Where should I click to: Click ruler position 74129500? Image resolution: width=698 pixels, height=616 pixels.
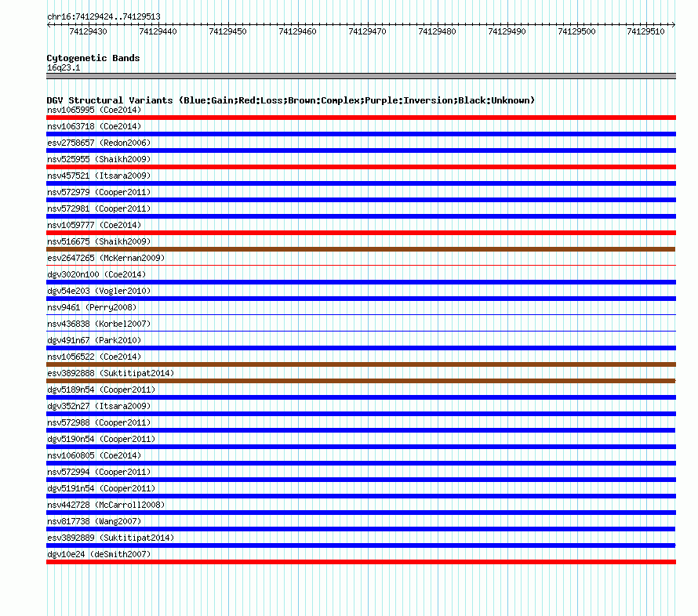click(576, 31)
